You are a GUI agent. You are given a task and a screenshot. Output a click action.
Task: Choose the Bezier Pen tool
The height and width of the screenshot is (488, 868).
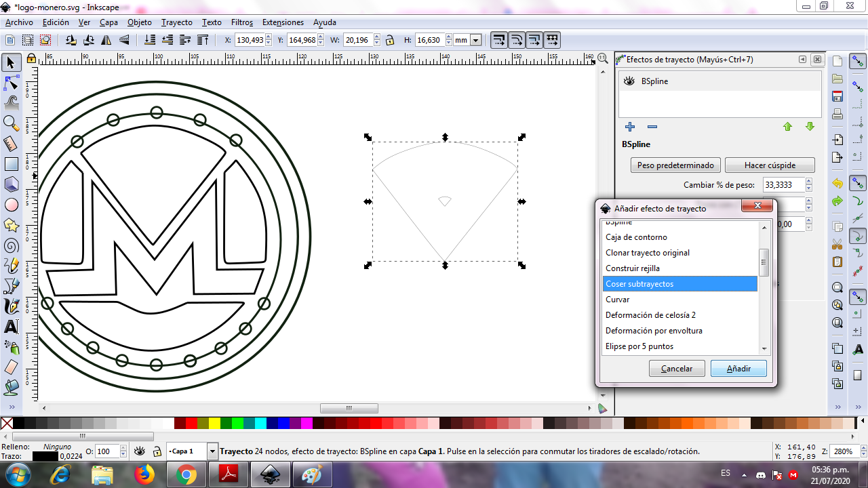pyautogui.click(x=11, y=286)
